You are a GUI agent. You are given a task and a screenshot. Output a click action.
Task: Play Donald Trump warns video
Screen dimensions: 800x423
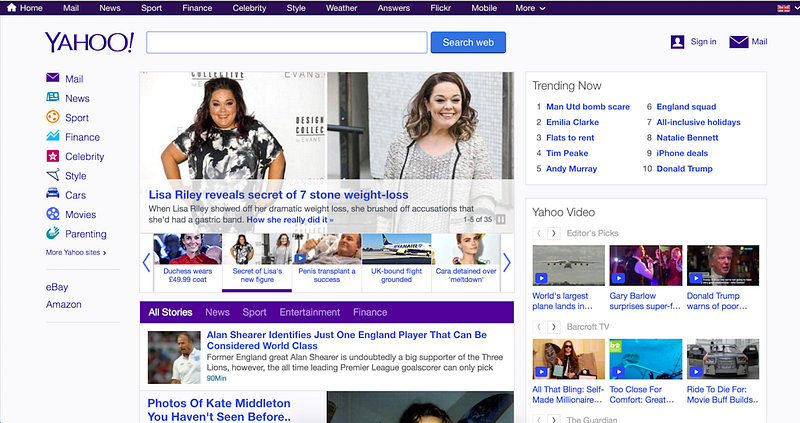(x=723, y=265)
